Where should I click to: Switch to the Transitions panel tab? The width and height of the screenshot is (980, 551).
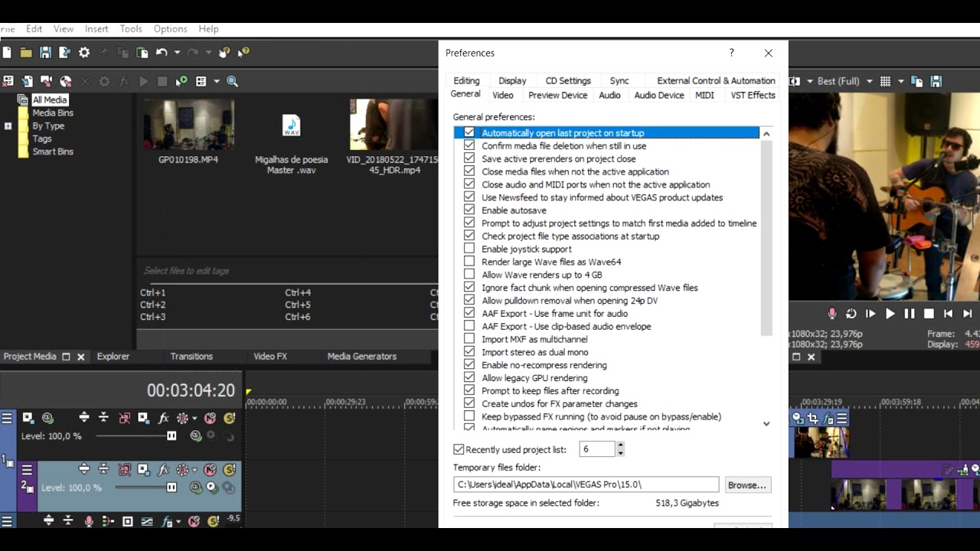(x=191, y=357)
